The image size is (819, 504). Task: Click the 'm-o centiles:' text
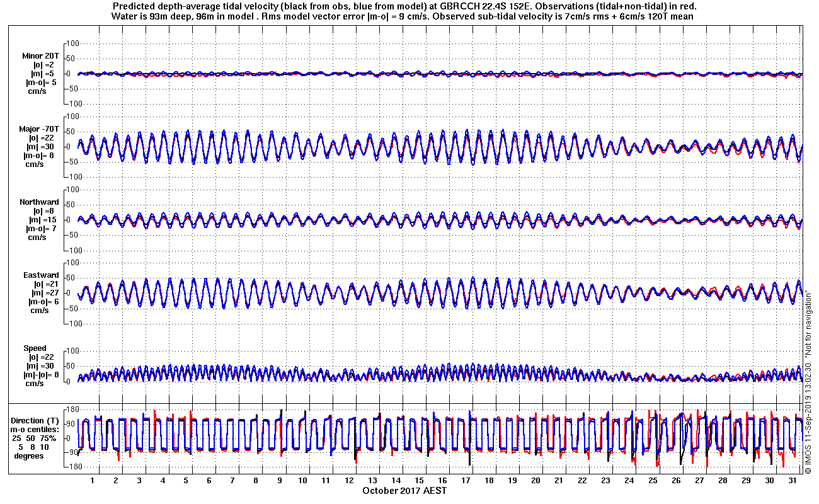[x=36, y=429]
